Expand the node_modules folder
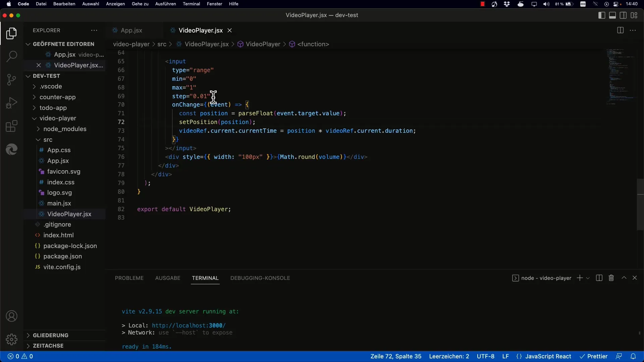This screenshot has height=362, width=644. point(65,129)
